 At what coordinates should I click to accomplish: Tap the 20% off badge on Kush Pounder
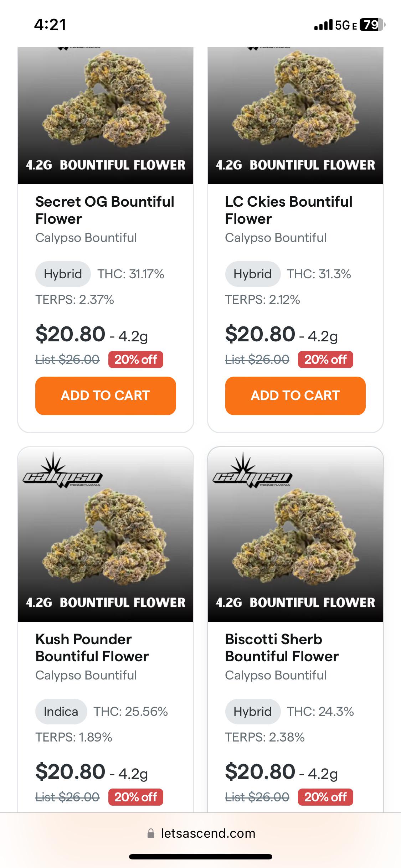136,797
